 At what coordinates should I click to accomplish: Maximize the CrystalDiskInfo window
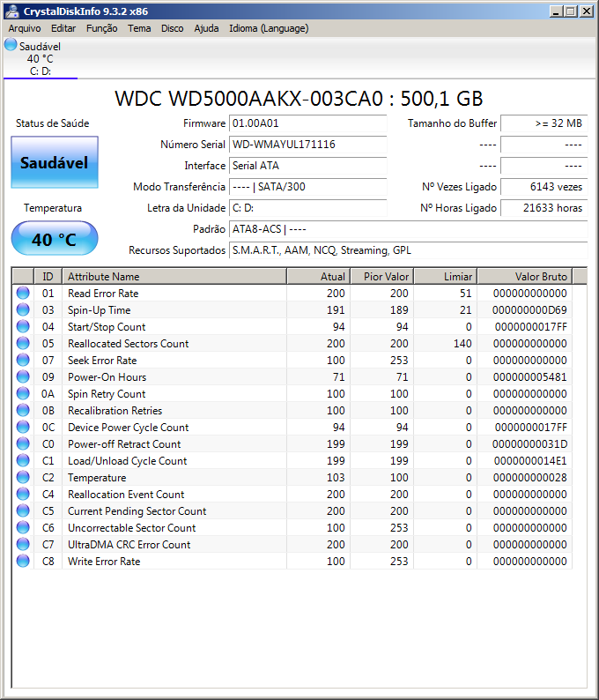[x=571, y=11]
